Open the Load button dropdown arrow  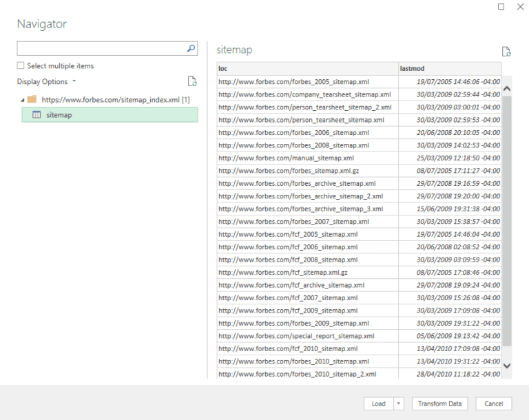pyautogui.click(x=398, y=403)
